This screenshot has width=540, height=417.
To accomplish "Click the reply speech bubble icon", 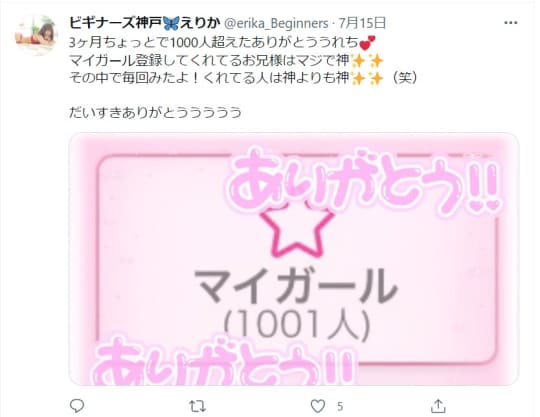I will [77, 406].
